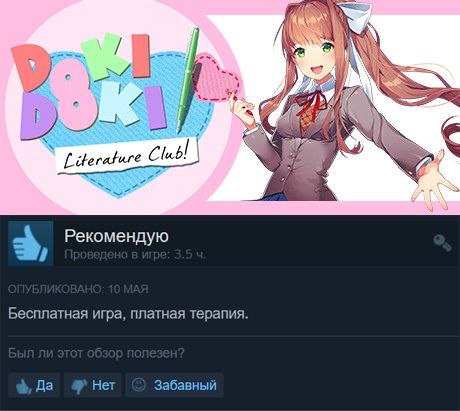Click the thumbs-down icon inside Нет button

[79, 387]
